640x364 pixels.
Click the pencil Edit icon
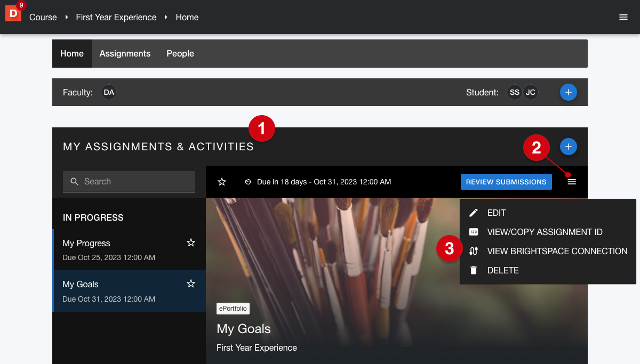474,213
